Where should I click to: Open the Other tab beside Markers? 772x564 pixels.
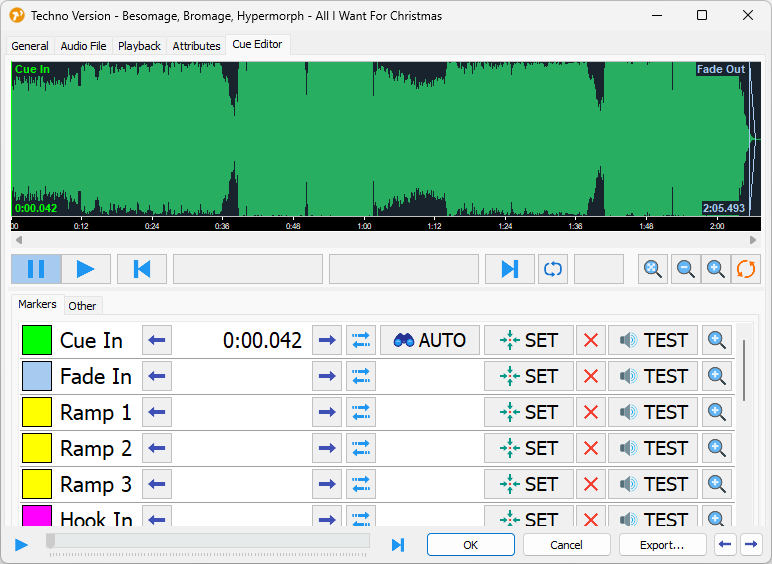83,306
